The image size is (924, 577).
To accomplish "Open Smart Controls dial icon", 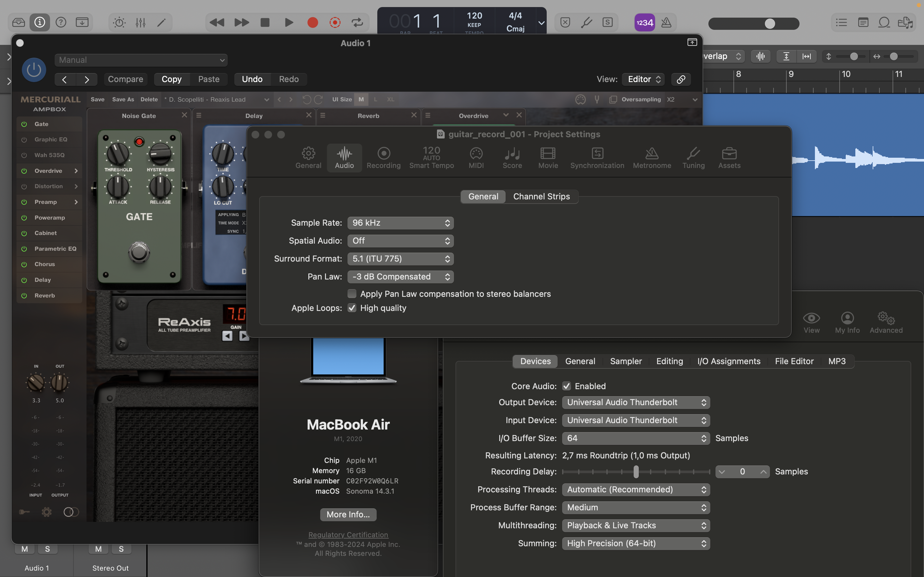I will [x=119, y=22].
